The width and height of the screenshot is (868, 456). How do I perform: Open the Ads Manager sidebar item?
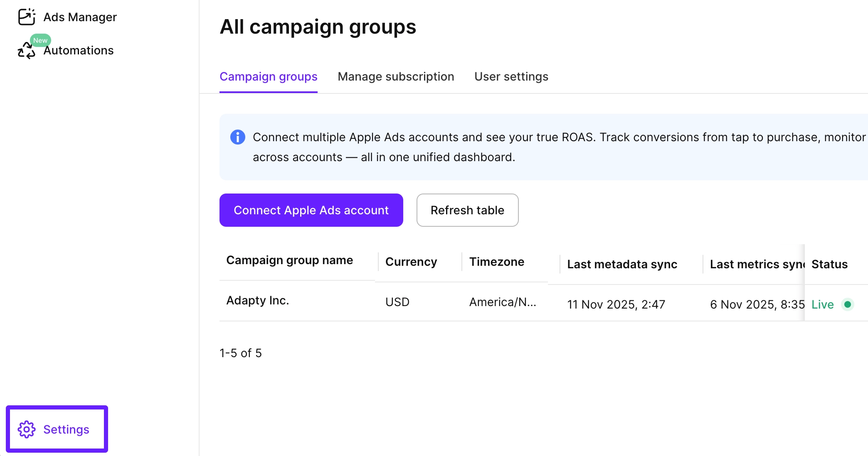pyautogui.click(x=80, y=17)
